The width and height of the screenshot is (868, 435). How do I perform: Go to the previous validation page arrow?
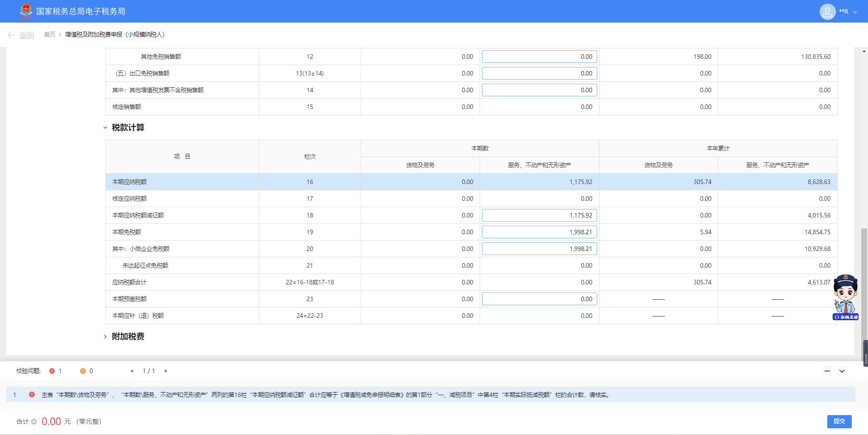[x=132, y=371]
